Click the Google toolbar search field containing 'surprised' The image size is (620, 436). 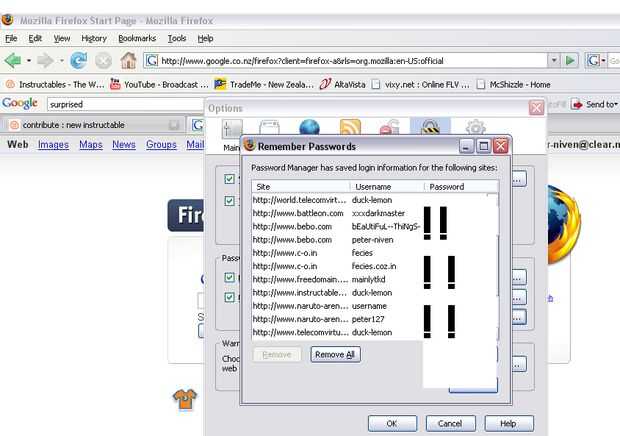127,104
